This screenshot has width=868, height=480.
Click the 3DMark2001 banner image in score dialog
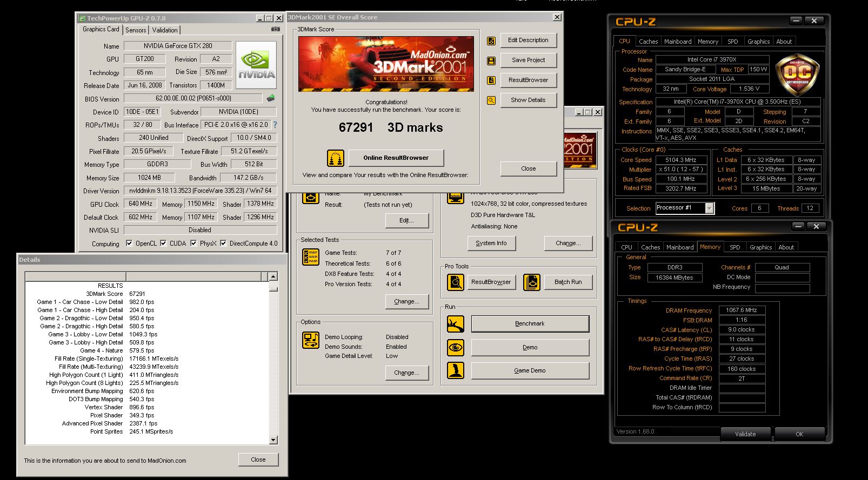point(386,64)
